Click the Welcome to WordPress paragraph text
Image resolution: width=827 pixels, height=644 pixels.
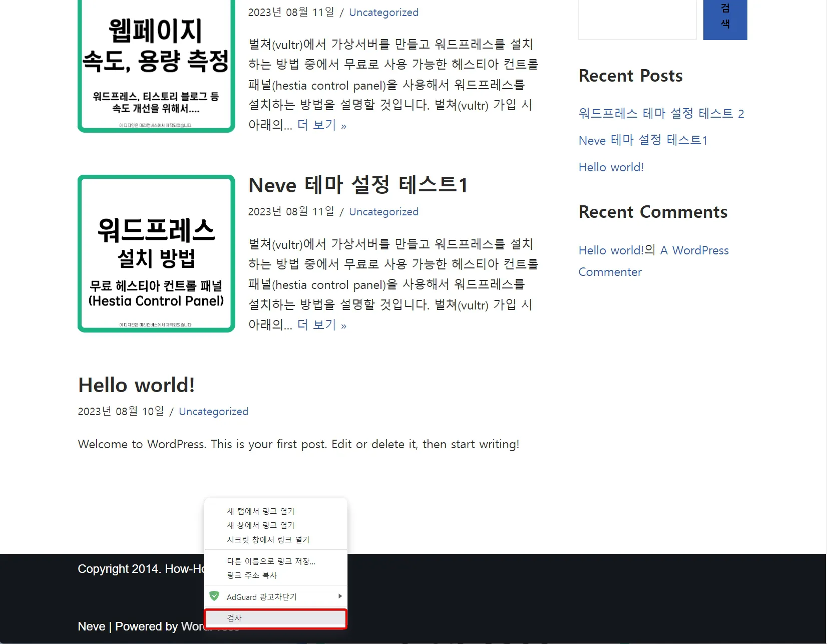click(x=298, y=444)
